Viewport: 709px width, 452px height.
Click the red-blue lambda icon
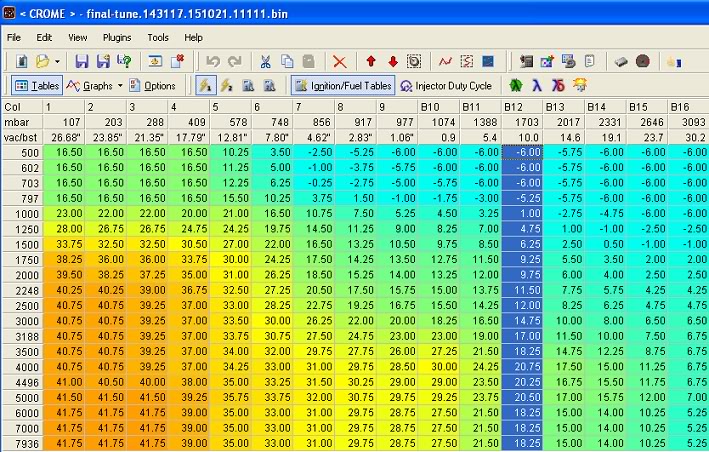point(558,85)
